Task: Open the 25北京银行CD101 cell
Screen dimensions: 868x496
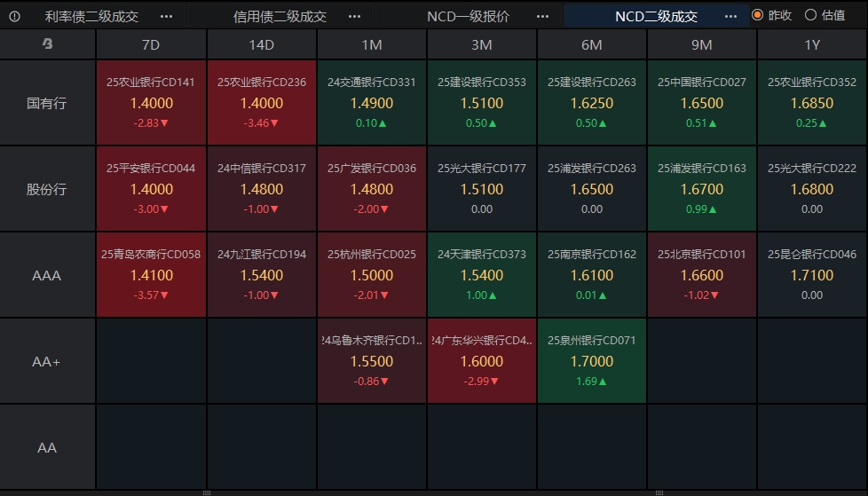Action: point(702,275)
